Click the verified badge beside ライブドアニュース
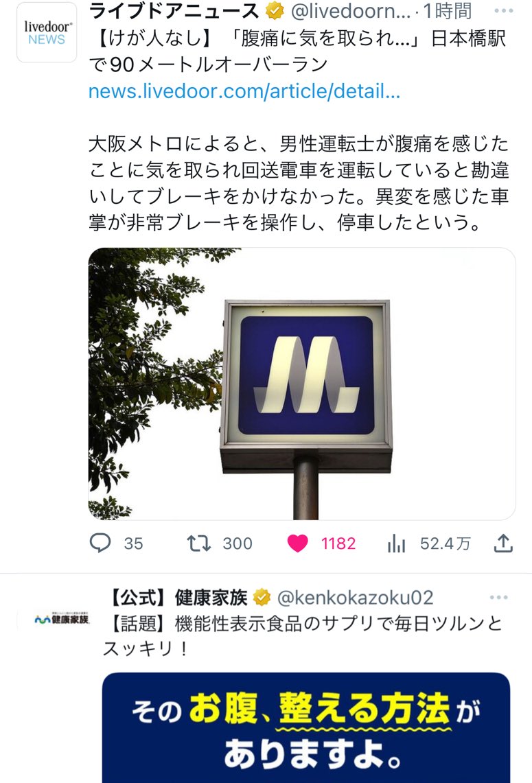The image size is (532, 783). click(x=274, y=10)
